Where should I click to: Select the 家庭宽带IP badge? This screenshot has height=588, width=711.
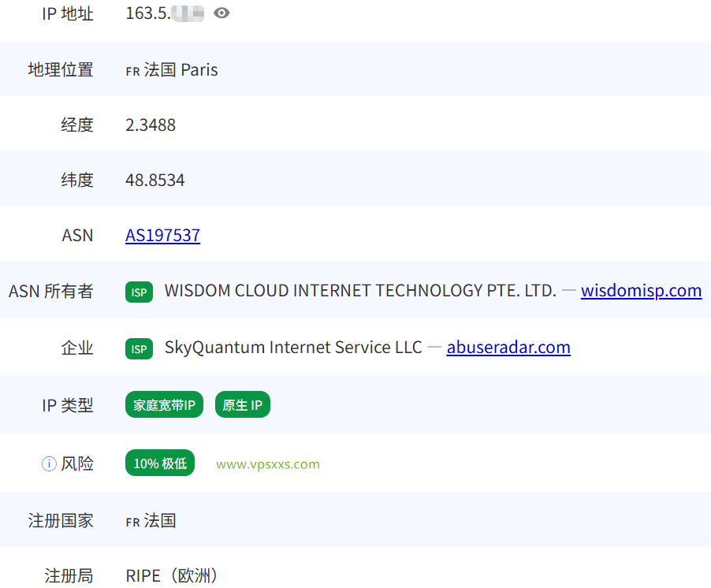[164, 404]
